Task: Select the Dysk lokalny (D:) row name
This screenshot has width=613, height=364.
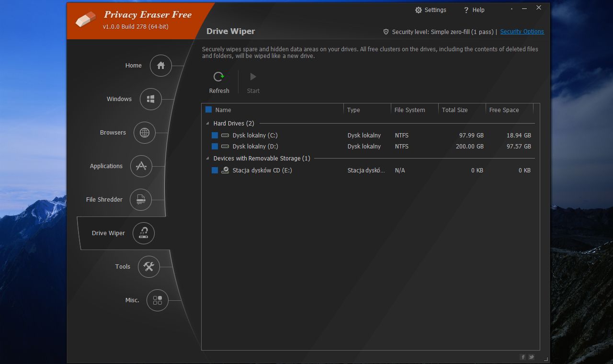Action: (255, 147)
